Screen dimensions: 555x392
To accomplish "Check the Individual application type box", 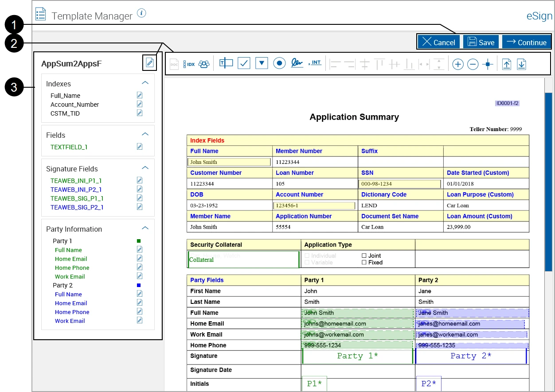I will pos(307,256).
